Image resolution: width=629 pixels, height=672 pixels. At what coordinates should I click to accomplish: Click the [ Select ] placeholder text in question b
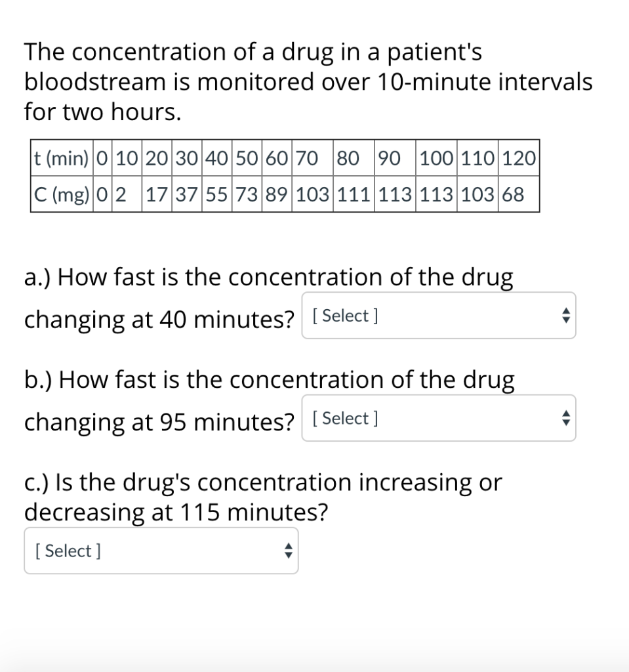pos(344,418)
